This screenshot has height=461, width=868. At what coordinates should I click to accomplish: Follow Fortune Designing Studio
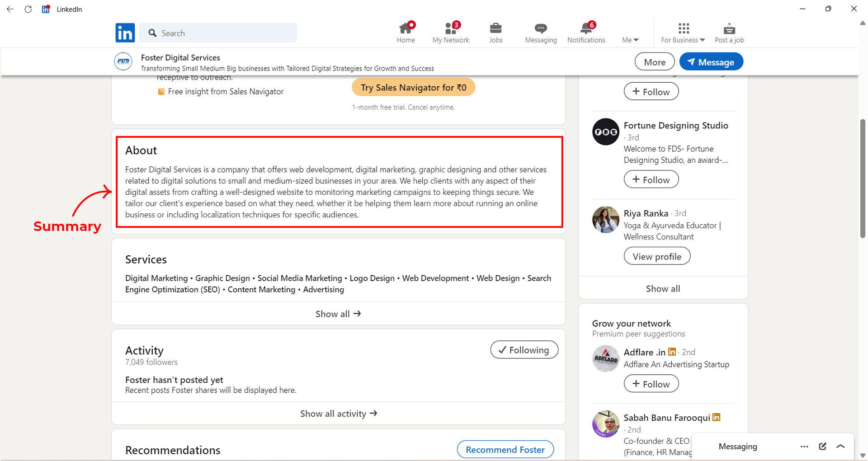(x=651, y=179)
